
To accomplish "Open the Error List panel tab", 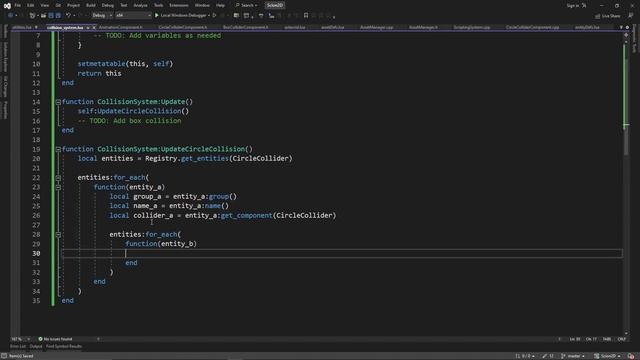I will click(x=18, y=346).
